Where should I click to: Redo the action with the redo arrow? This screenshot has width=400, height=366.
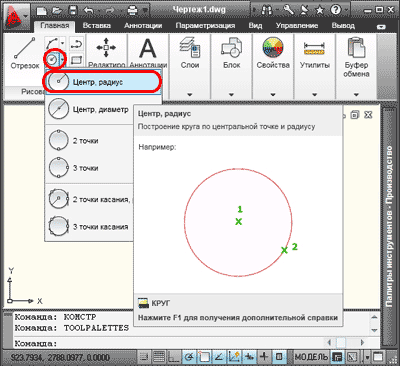(110, 11)
